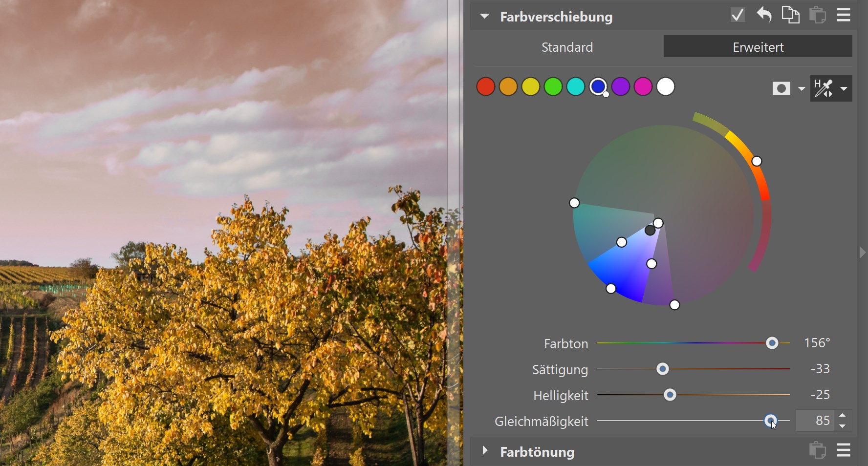
Task: Click the undo arrow in Farbverschiebung header
Action: [x=764, y=15]
